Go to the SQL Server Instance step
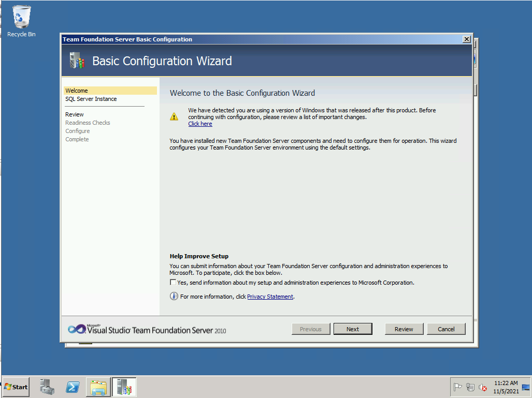 (91, 99)
